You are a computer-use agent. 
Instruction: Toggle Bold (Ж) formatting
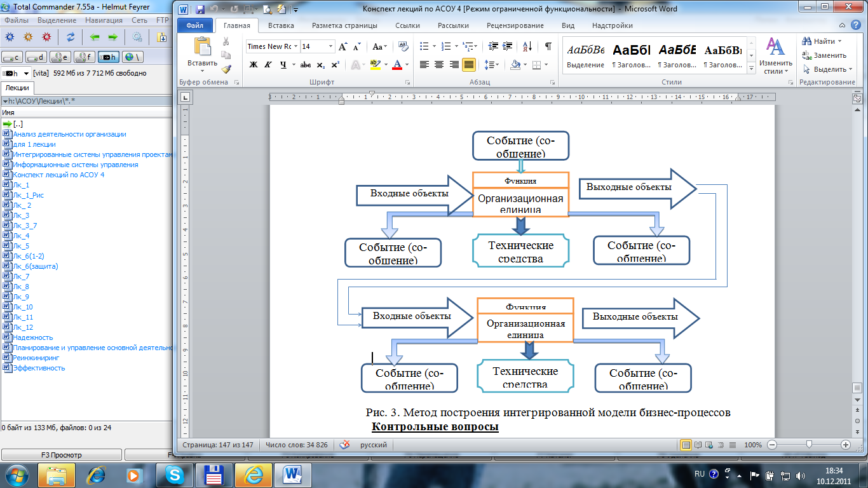[254, 65]
